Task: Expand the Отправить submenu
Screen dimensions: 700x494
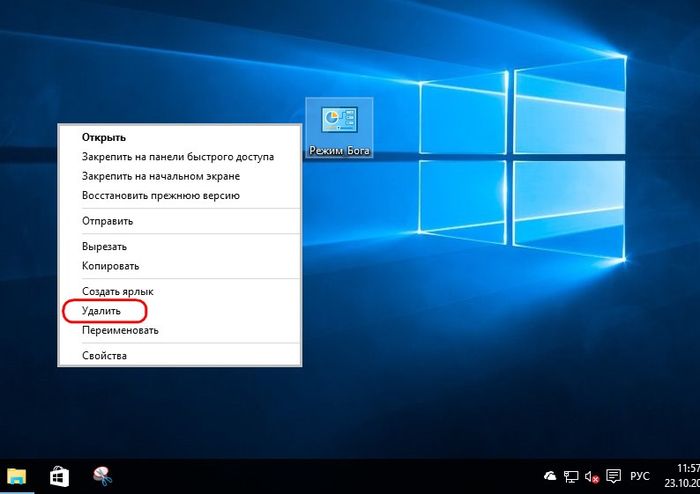Action: pyautogui.click(x=107, y=221)
